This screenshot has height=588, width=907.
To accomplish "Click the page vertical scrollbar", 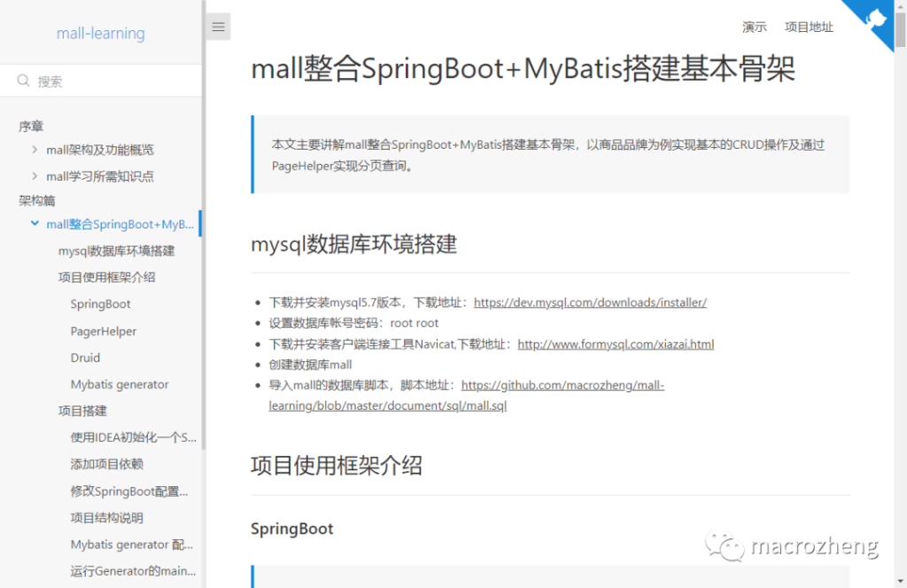I will [x=900, y=266].
